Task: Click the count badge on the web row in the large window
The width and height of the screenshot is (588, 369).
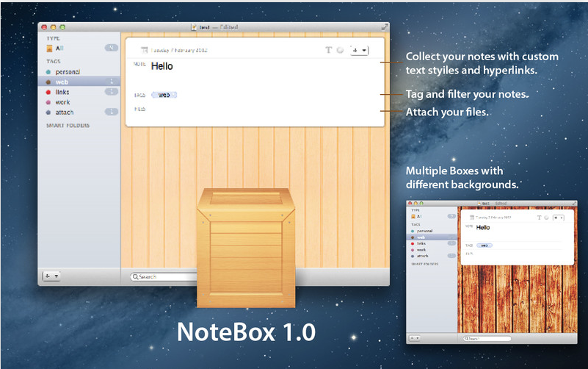Action: [x=112, y=82]
